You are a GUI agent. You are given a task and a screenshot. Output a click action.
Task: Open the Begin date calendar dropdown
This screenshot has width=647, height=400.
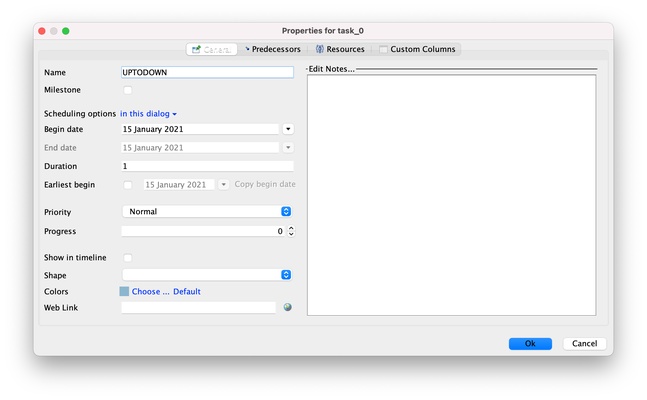(288, 129)
